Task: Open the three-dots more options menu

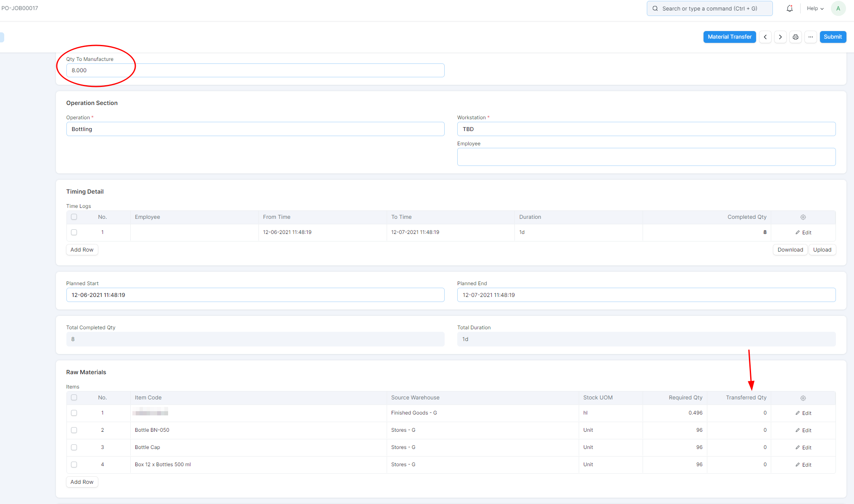Action: point(810,37)
